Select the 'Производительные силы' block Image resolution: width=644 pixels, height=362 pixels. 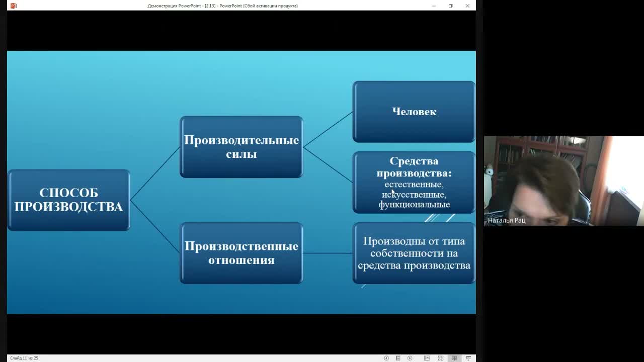(242, 147)
